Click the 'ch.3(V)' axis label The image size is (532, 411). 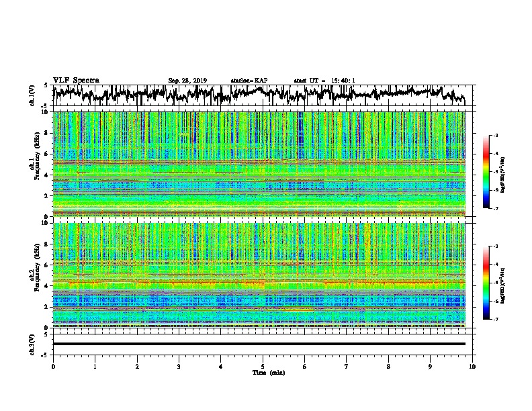pyautogui.click(x=32, y=345)
